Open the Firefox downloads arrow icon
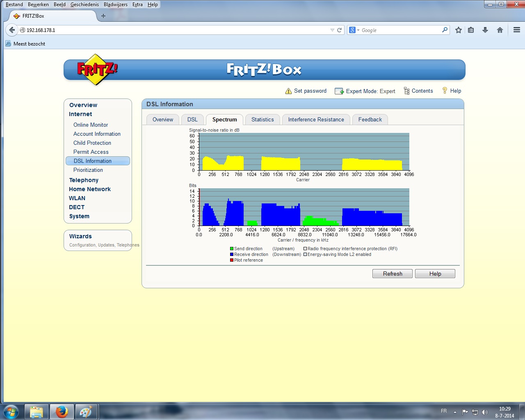 click(485, 30)
